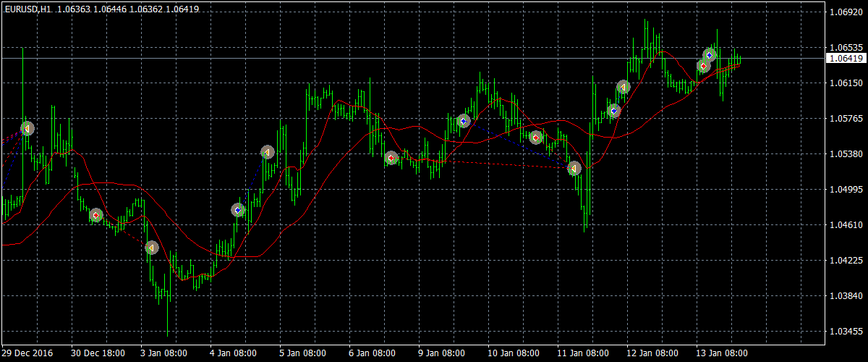Viewport: 868px width, 362px height.
Task: Click yellow exit arrow marker near 29 Dec 2016
Action: pos(27,128)
